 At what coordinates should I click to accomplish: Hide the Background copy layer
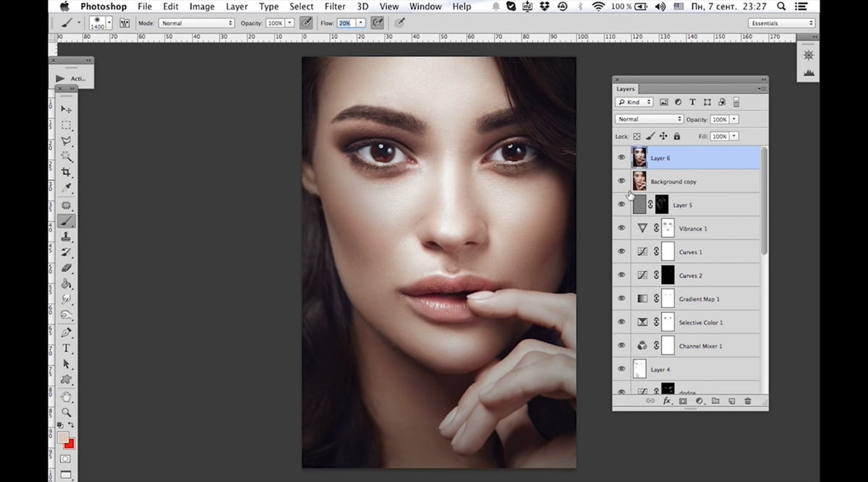point(621,181)
